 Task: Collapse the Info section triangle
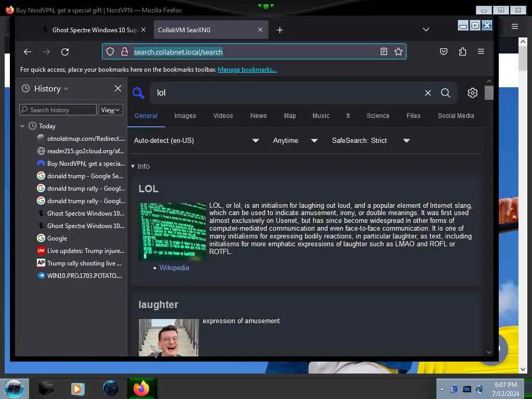click(132, 166)
